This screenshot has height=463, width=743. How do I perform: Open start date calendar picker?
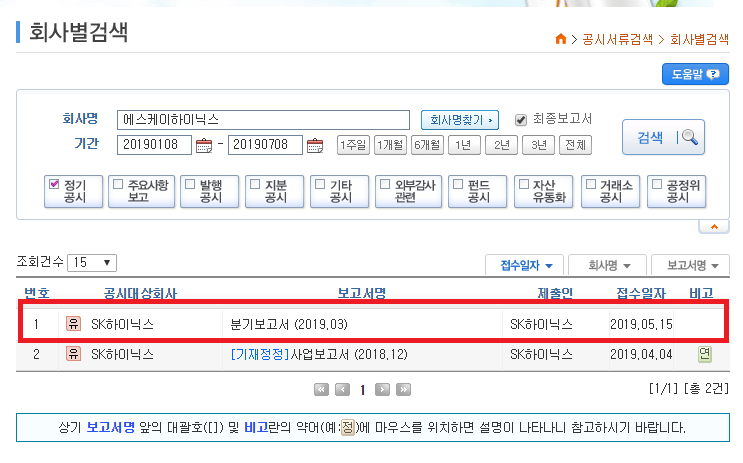204,145
